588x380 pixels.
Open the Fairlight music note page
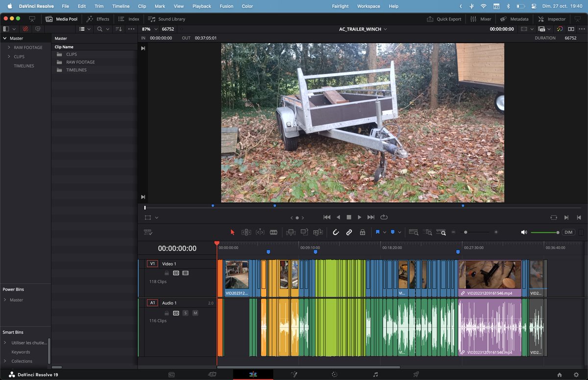click(x=375, y=375)
